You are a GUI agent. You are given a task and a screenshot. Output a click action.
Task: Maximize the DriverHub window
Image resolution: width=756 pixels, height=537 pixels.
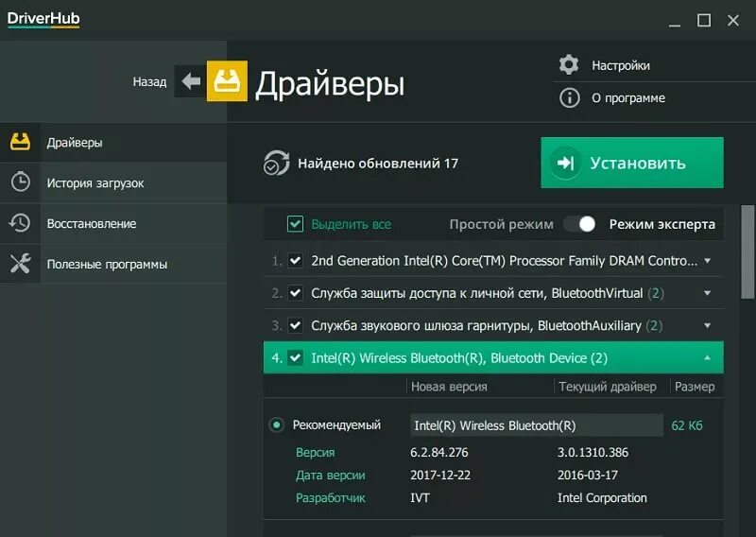click(704, 20)
